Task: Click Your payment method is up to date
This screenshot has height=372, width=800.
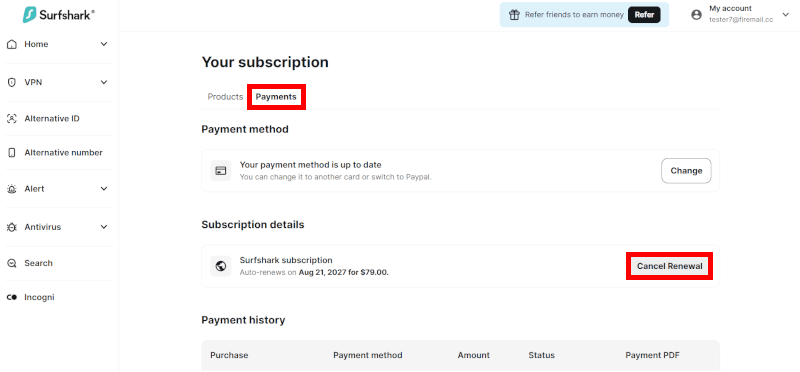Action: 311,165
